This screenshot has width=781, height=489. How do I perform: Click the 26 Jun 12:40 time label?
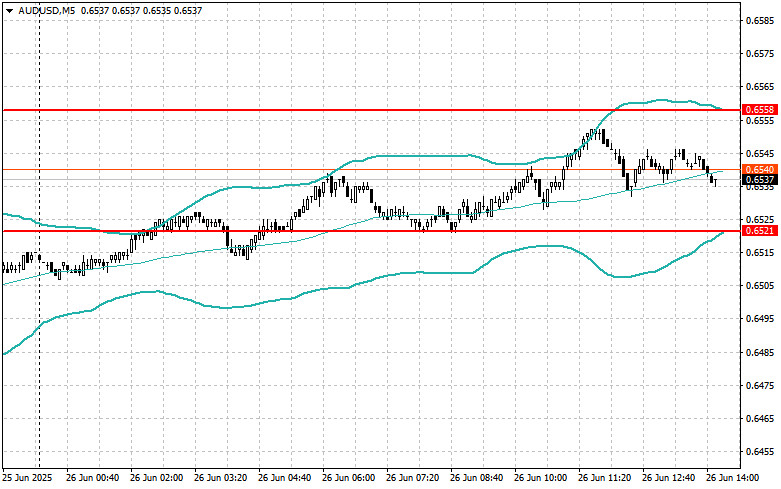[x=668, y=478]
